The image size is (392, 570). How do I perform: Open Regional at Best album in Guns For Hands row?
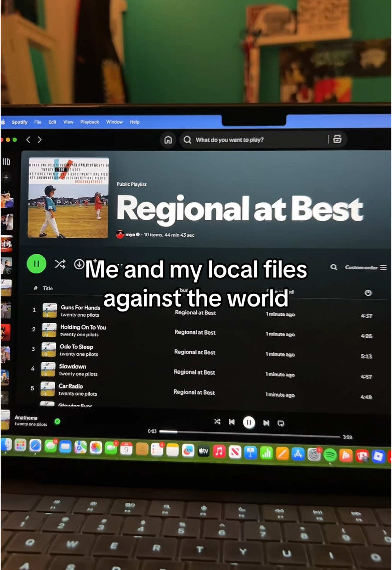[195, 312]
